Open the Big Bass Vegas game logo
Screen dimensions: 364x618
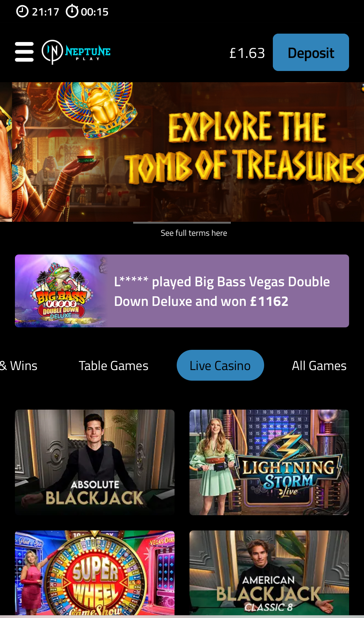[x=61, y=291]
